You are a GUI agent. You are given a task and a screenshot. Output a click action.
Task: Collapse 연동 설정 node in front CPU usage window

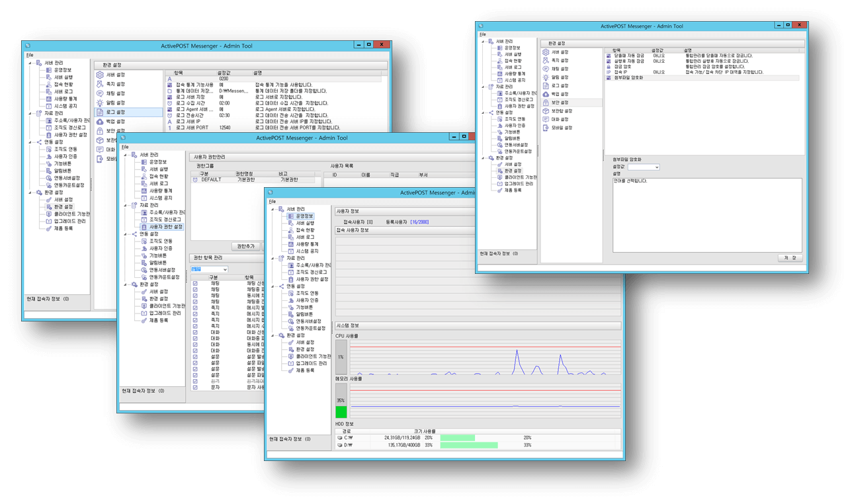coord(273,286)
